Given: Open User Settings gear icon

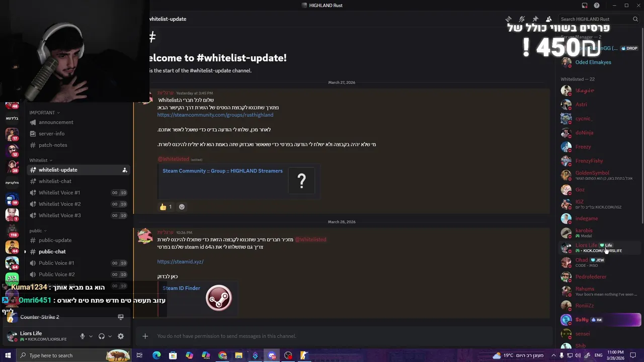Looking at the screenshot, I should click(x=121, y=336).
